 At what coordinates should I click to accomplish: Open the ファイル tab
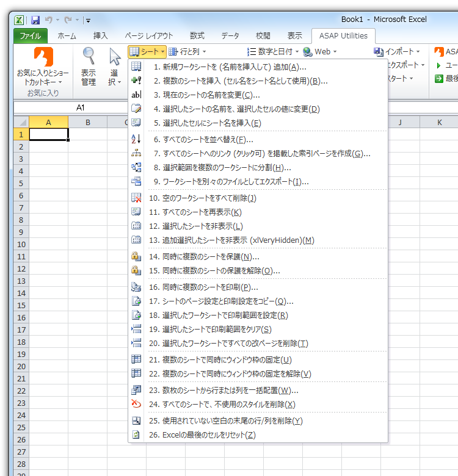pyautogui.click(x=31, y=36)
